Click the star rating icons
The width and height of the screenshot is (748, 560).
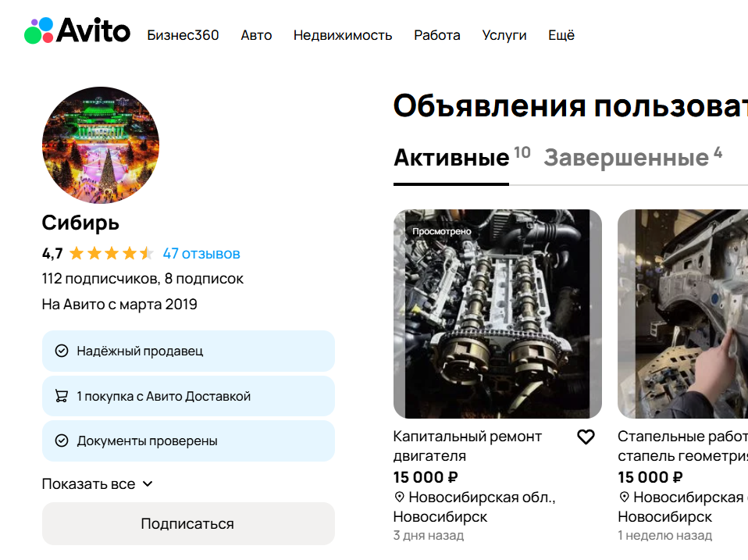point(111,254)
